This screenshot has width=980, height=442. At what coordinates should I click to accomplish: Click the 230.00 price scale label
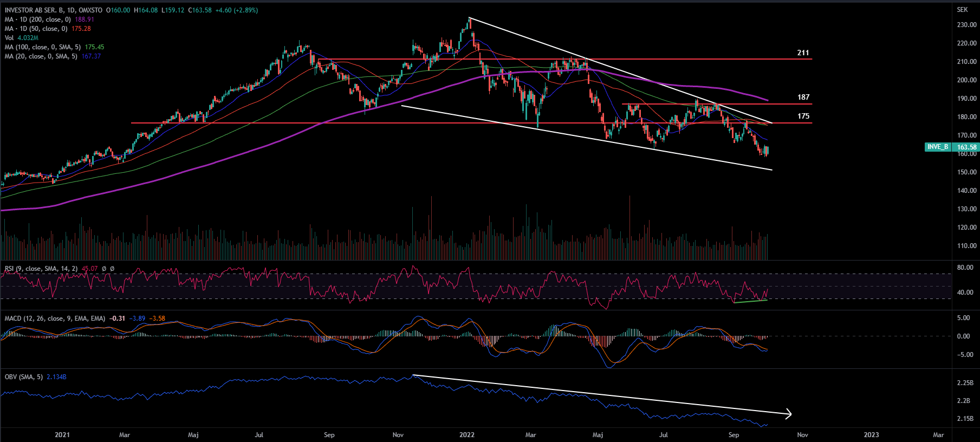pyautogui.click(x=966, y=25)
